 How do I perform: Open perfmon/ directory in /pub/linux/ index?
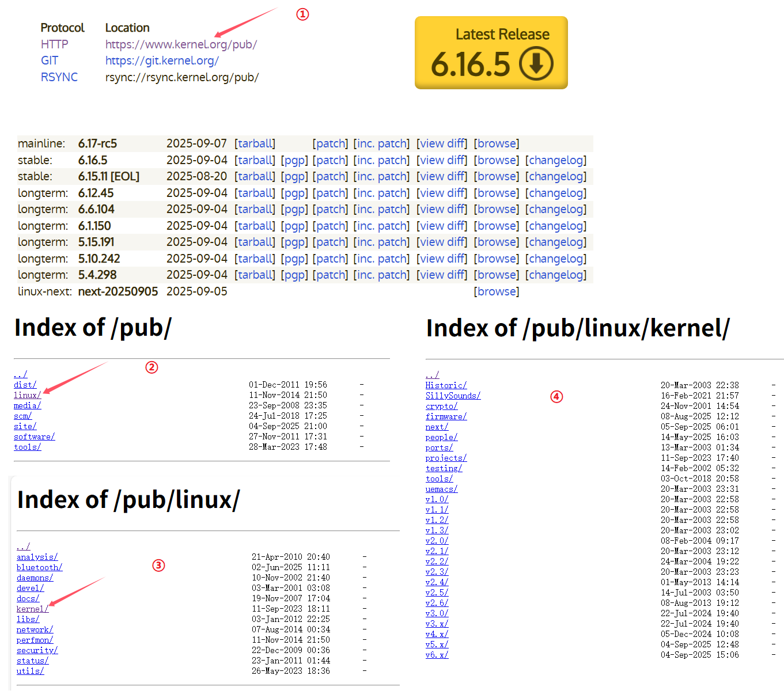click(x=35, y=640)
